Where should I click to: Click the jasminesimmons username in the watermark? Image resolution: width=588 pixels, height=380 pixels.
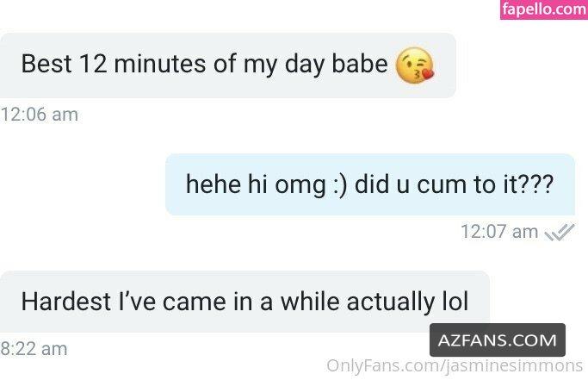pyautogui.click(x=513, y=365)
